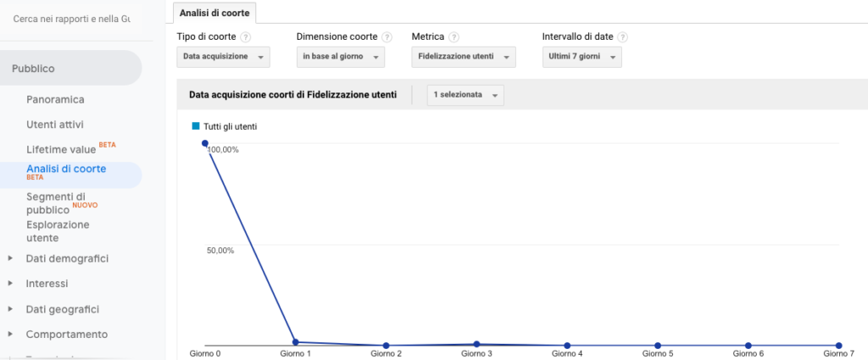
Task: Expand Dati geografici tree arrow
Action: [x=10, y=309]
